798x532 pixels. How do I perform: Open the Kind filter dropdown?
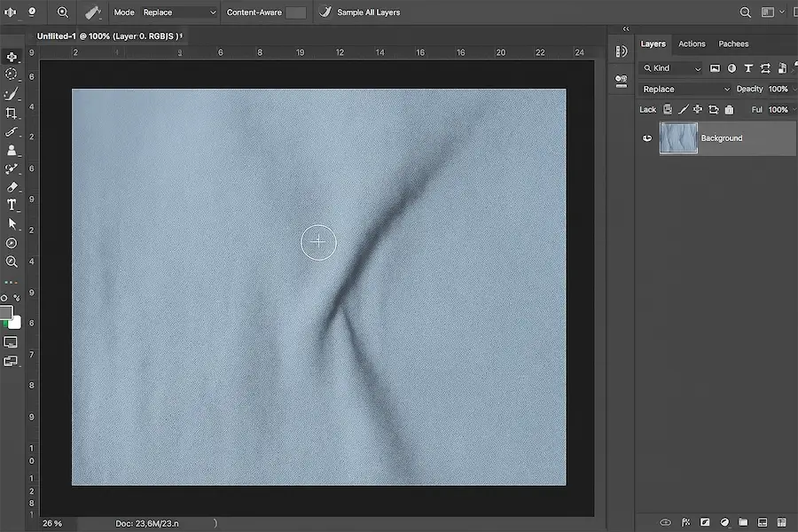tap(671, 67)
